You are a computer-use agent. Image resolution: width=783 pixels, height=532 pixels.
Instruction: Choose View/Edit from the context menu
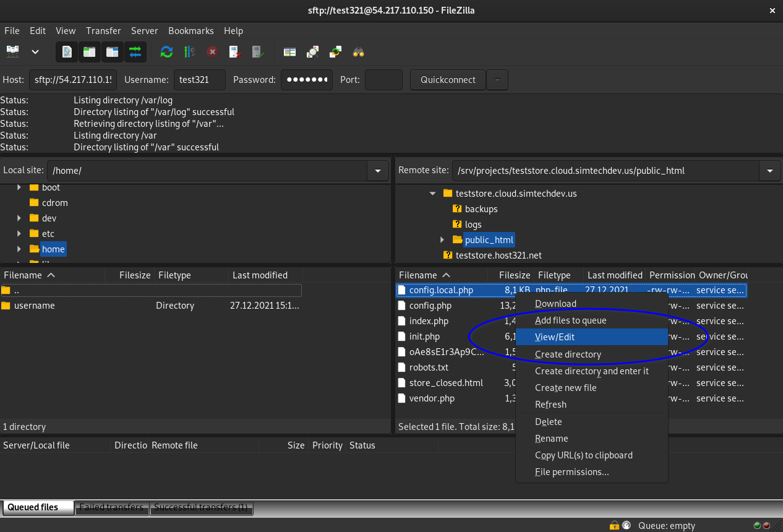pyautogui.click(x=592, y=337)
